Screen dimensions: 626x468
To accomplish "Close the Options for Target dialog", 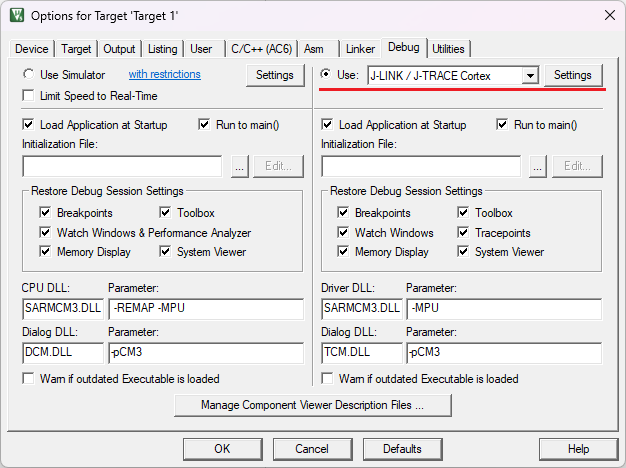I will tap(609, 15).
